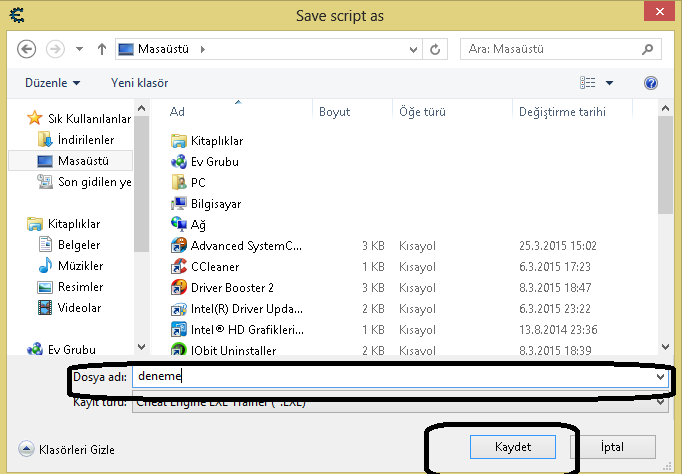Screen dimensions: 682x474
Task: Open Videolar library in sidebar
Action: click(70, 307)
